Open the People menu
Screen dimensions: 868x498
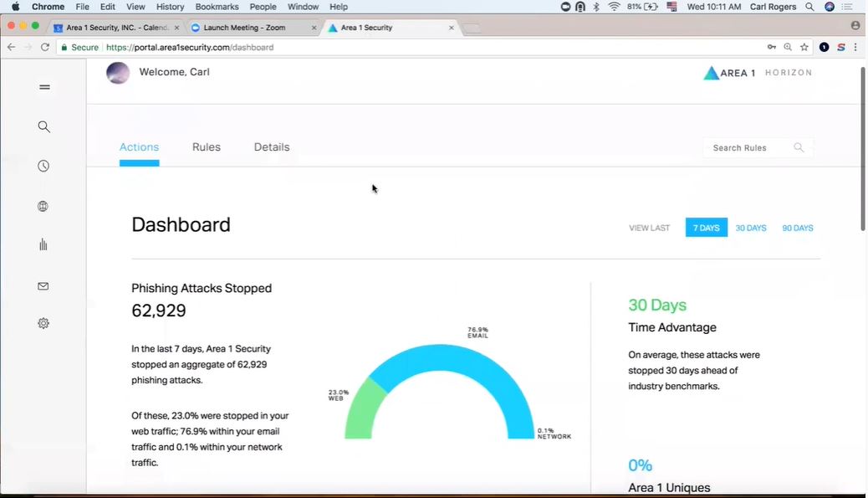(x=263, y=7)
